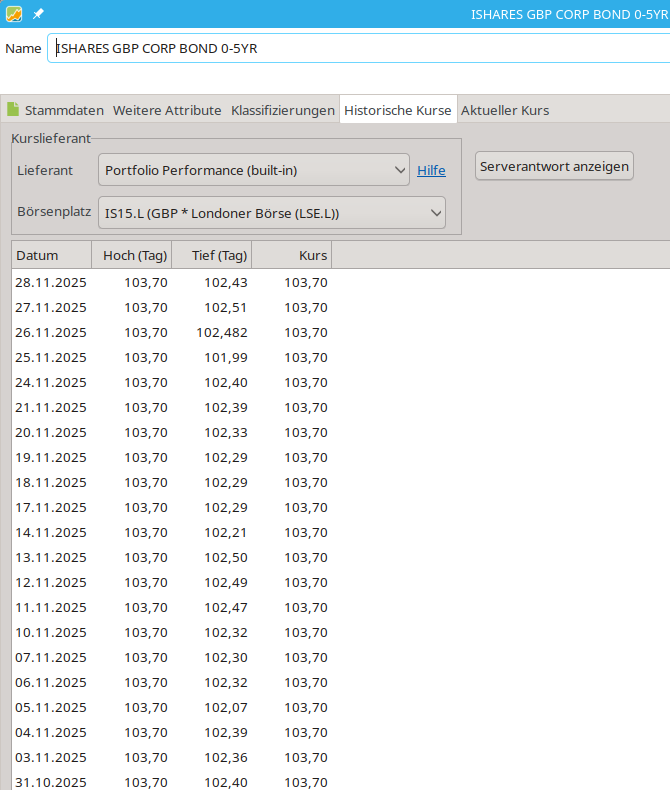Pick the 26.11.2025 row in table
Viewport: 670px width, 790px height.
pyautogui.click(x=170, y=333)
